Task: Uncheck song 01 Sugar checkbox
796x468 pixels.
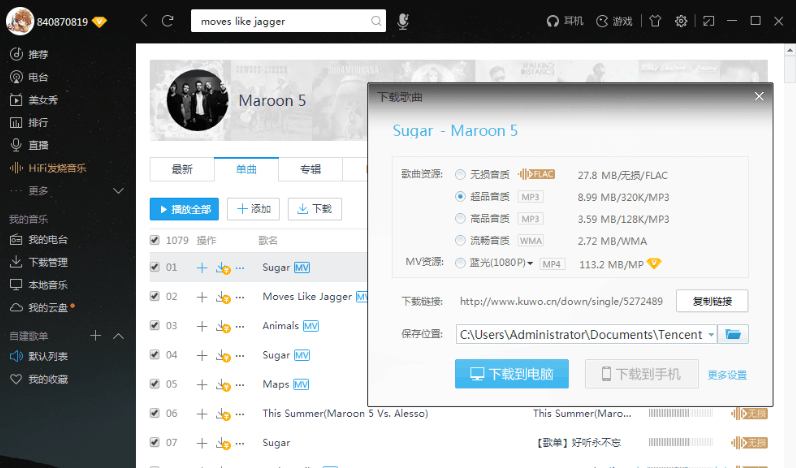Action: click(155, 267)
